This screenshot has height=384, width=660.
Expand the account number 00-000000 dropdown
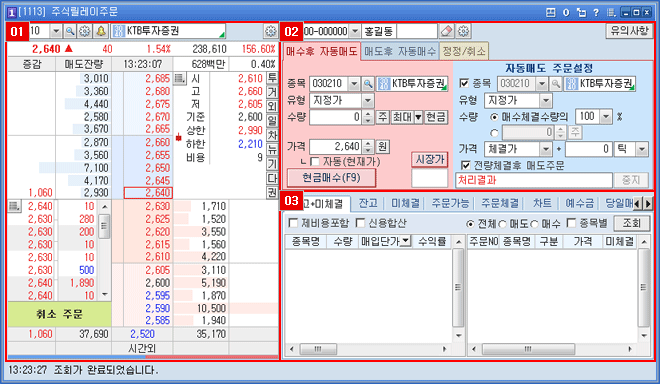355,31
